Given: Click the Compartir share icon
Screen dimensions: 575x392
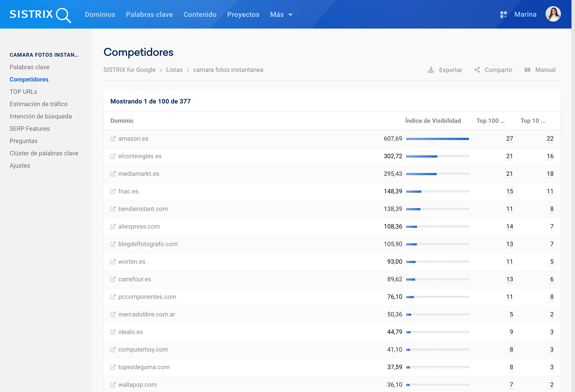Looking at the screenshot, I should tap(477, 70).
